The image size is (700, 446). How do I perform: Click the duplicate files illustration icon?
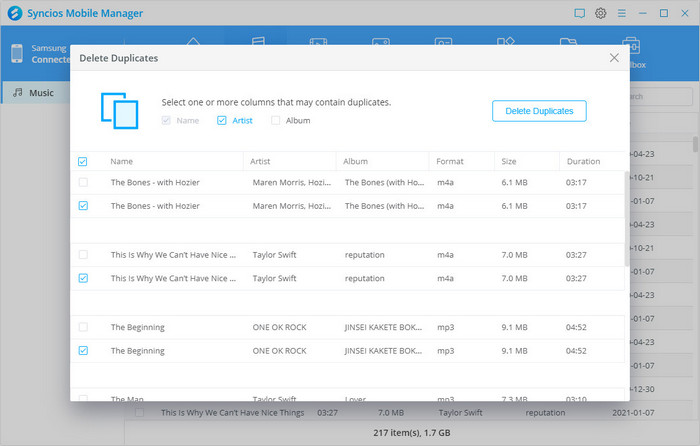120,111
